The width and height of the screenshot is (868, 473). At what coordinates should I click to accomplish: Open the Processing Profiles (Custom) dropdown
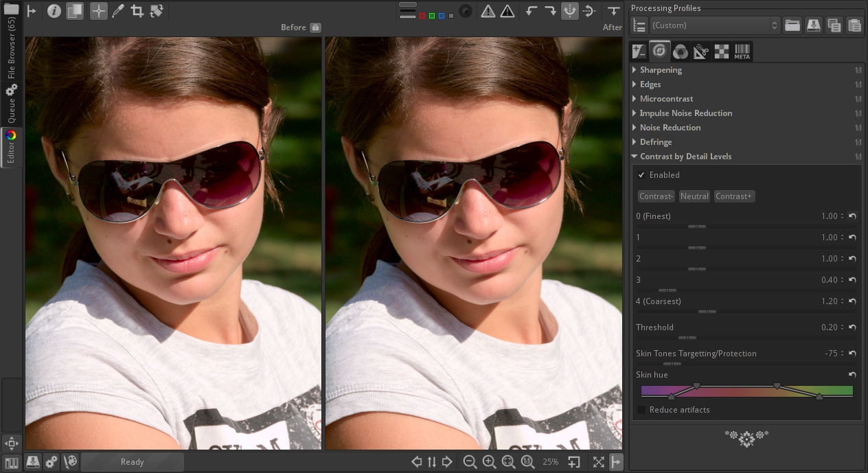pos(714,25)
